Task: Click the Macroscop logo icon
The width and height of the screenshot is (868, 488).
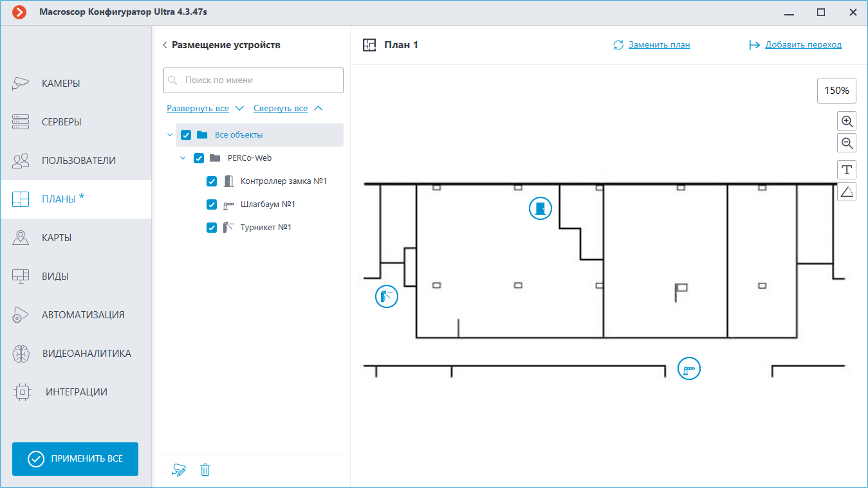Action: pos(19,12)
